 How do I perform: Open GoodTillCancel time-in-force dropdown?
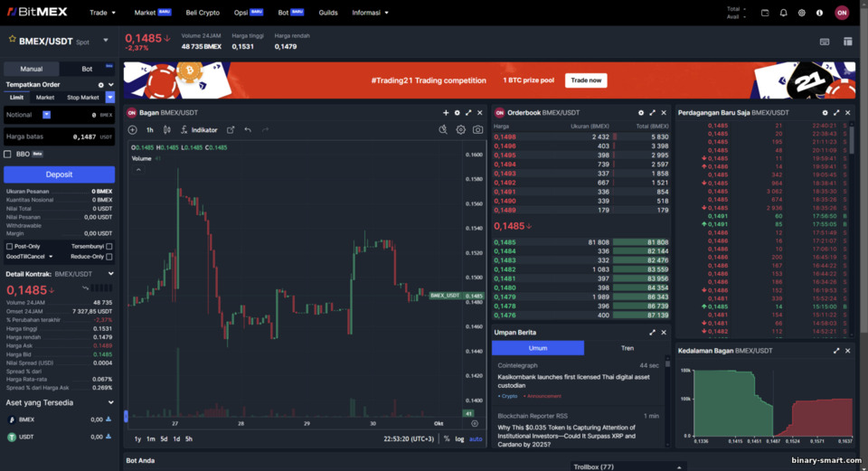coord(29,257)
